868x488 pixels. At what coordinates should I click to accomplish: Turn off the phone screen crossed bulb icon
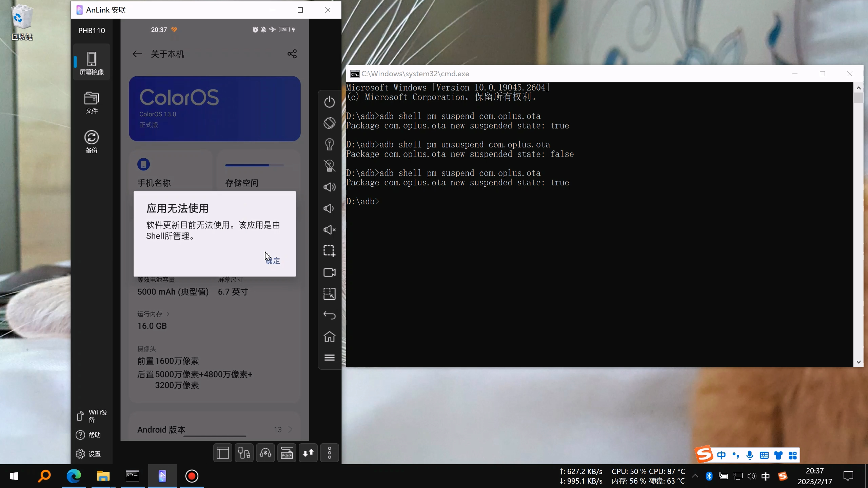click(329, 166)
